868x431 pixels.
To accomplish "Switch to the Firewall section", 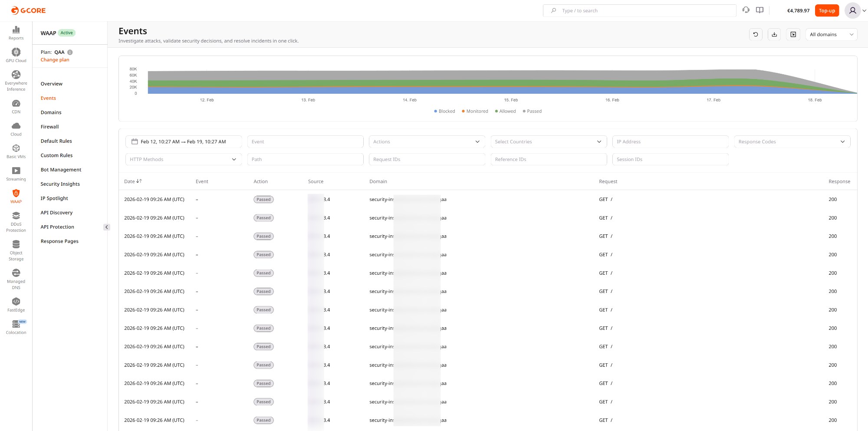I will [x=49, y=126].
